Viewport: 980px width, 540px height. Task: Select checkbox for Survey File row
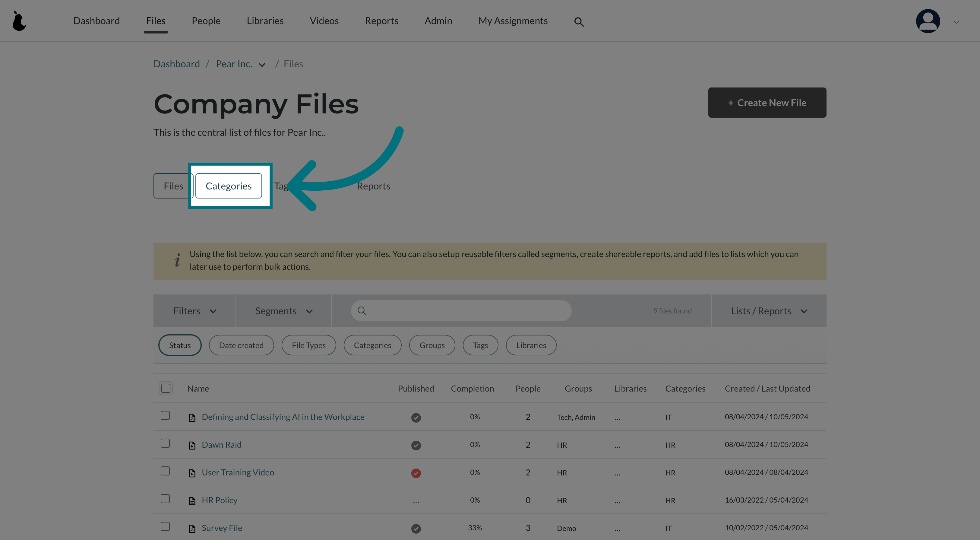[x=165, y=526]
